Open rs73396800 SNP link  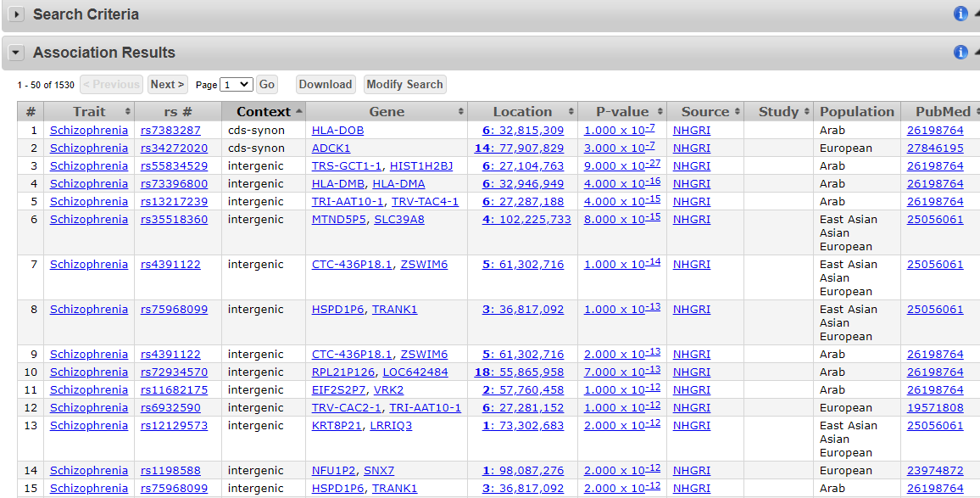click(175, 183)
